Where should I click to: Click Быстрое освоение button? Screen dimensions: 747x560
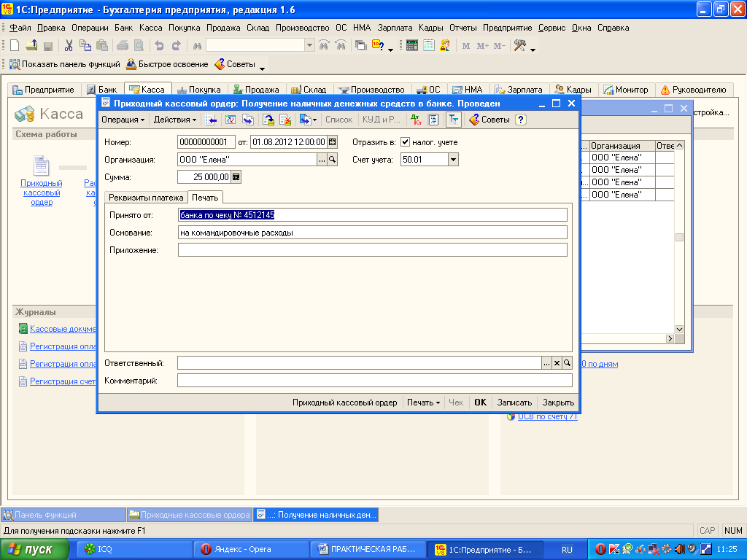pos(168,64)
